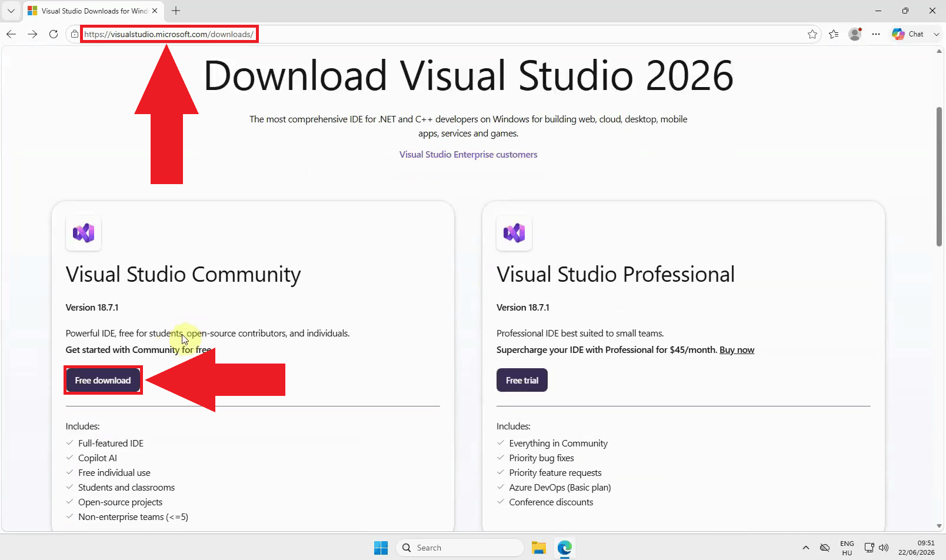Open the clock and date panel

(917, 548)
